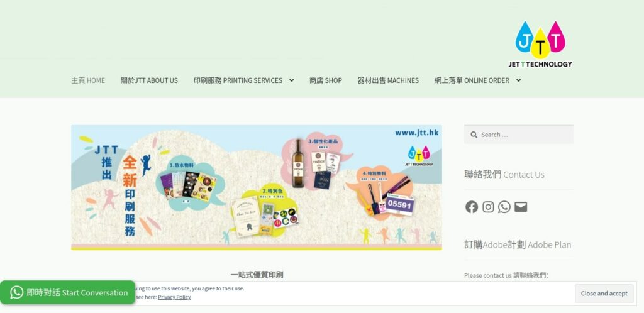644x313 pixels.
Task: Open 印刷服務 PRINTING SERVICES menu
Action: [x=238, y=80]
